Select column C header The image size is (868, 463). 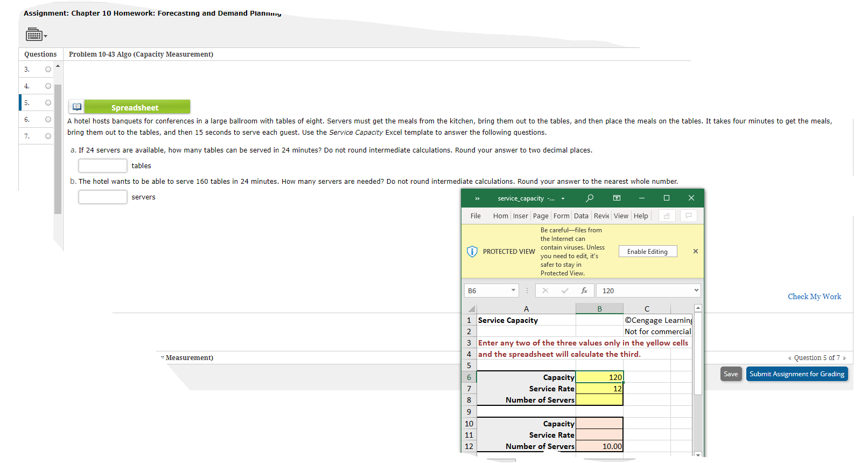pos(647,309)
